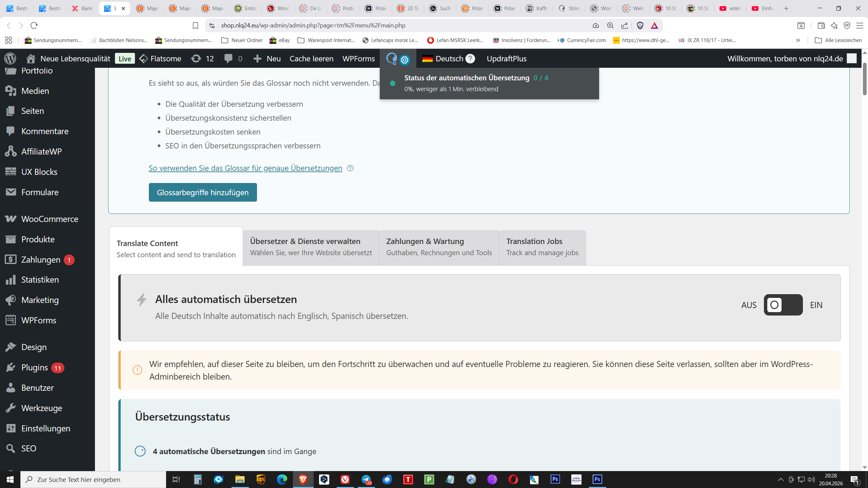Click Glossarbegriffe hinzufügen button
This screenshot has width=868, height=488.
(203, 192)
